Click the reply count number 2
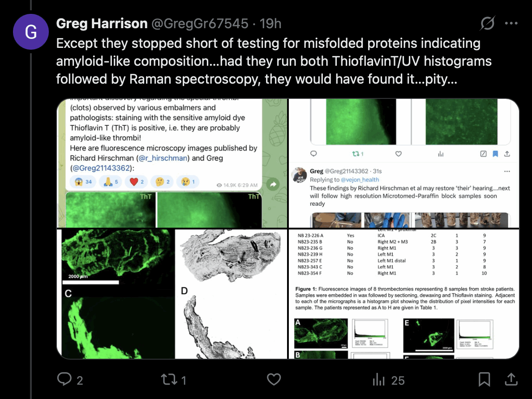The height and width of the screenshot is (399, 532). pyautogui.click(x=80, y=381)
